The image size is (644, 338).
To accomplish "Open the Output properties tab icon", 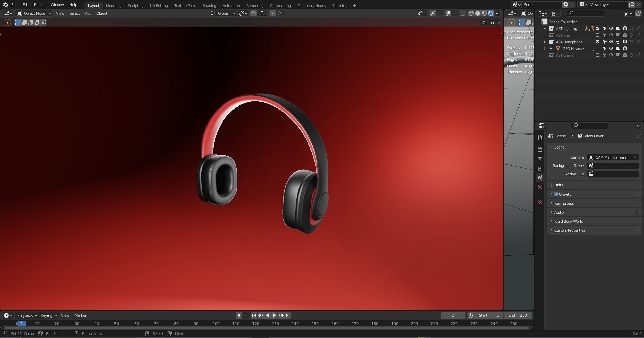I will coord(540,159).
